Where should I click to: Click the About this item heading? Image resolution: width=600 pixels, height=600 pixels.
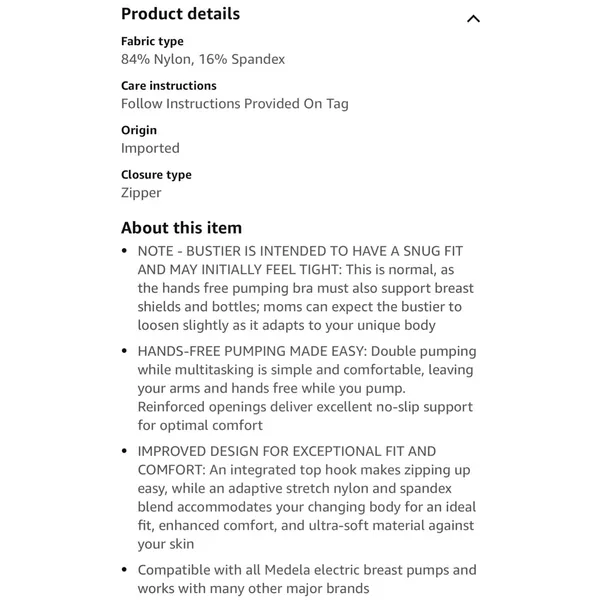point(181,228)
